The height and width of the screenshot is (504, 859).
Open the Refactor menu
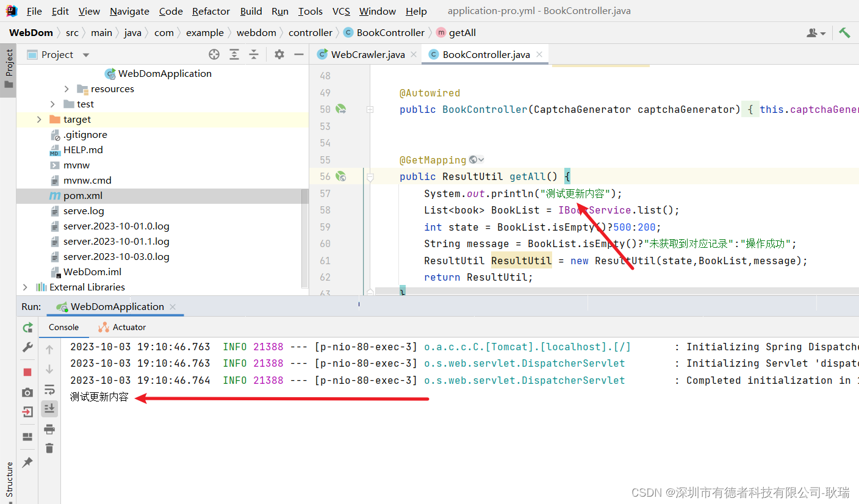[x=211, y=11]
